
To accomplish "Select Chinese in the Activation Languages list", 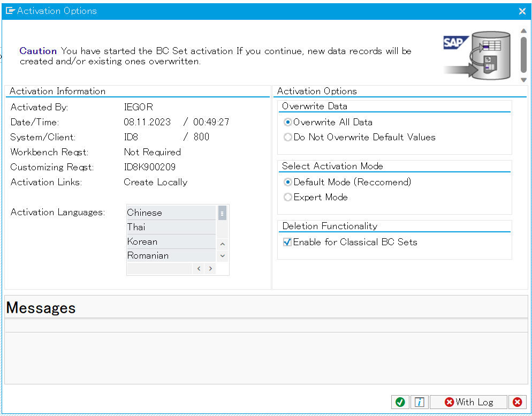I will point(171,213).
